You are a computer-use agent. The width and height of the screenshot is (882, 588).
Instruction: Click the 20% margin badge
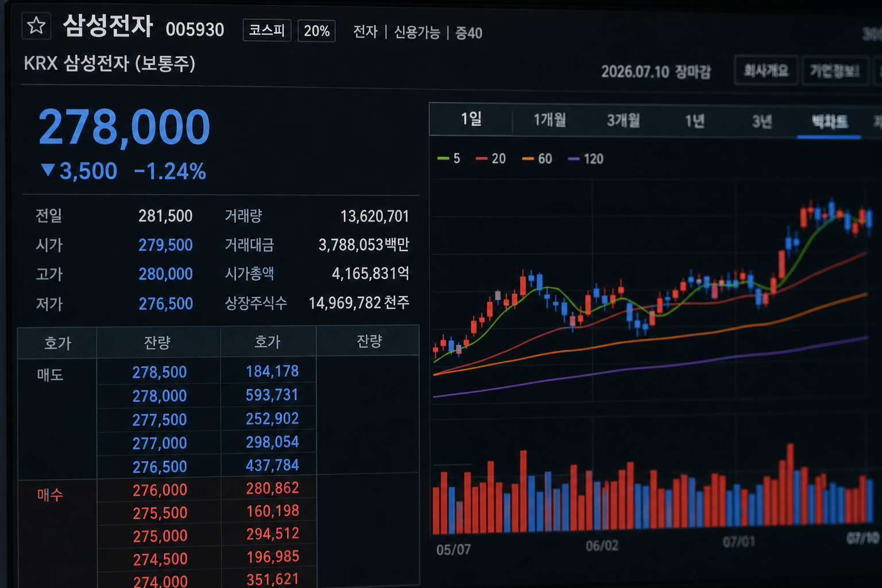[x=316, y=31]
